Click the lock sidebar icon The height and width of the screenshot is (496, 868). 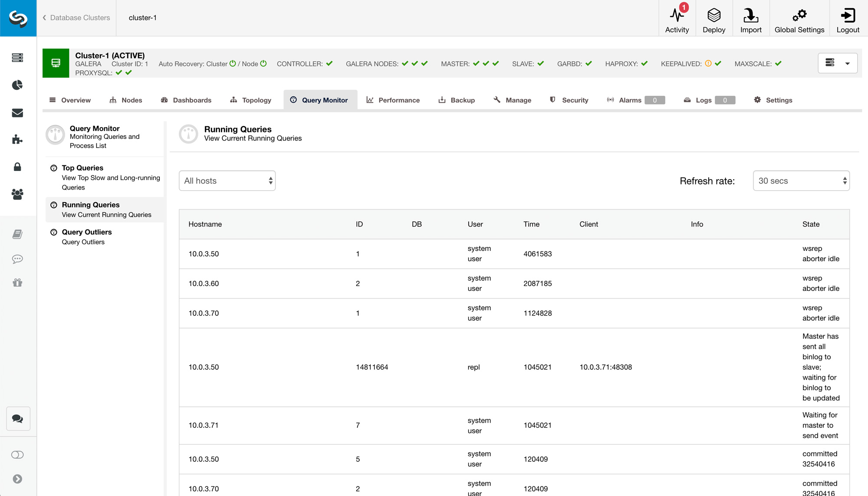pos(17,167)
